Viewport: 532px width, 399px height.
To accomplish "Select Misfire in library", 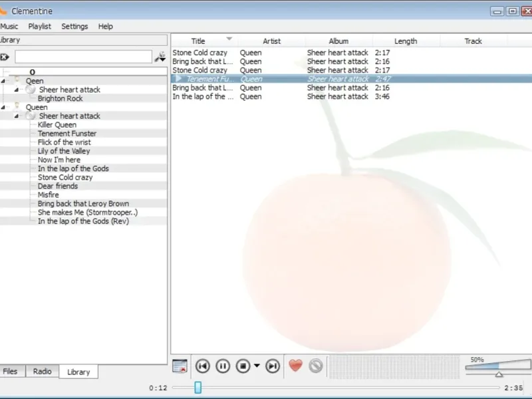I will pos(48,195).
